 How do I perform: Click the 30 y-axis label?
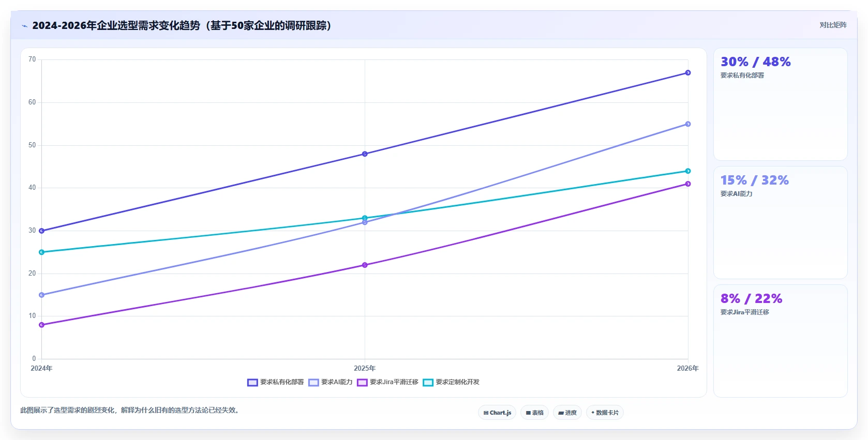(32, 231)
